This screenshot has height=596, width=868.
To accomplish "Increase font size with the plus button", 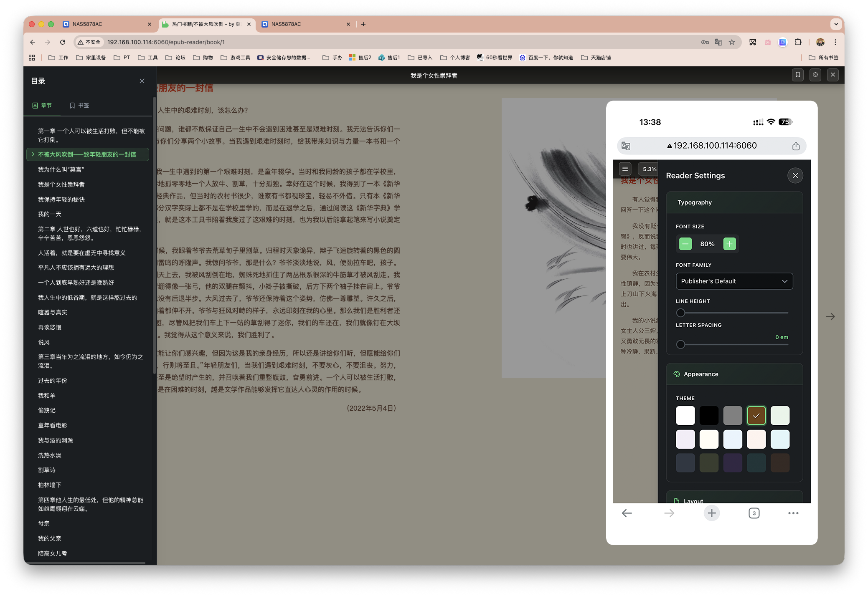I will [729, 244].
